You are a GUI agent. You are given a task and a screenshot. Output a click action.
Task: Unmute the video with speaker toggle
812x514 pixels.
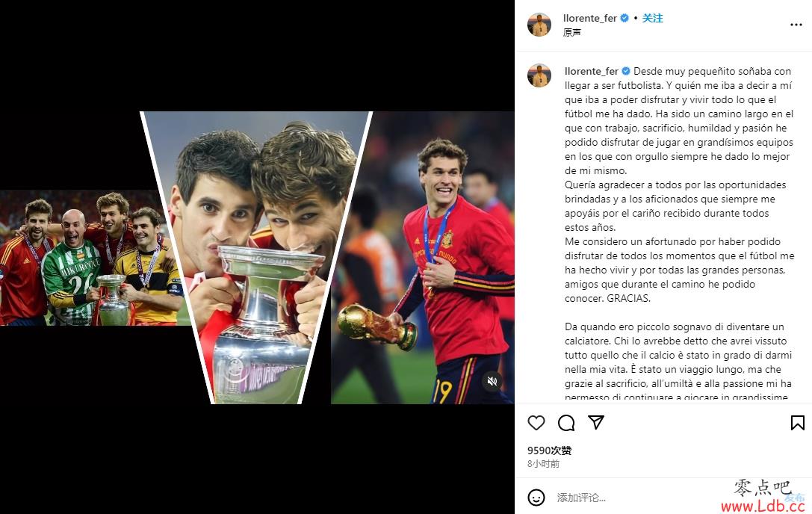pos(492,381)
